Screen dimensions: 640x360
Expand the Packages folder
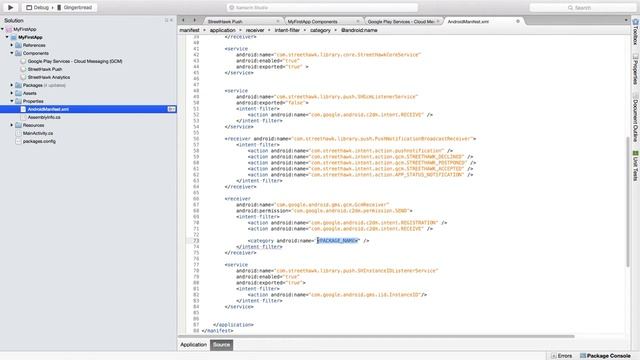pyautogui.click(x=12, y=85)
